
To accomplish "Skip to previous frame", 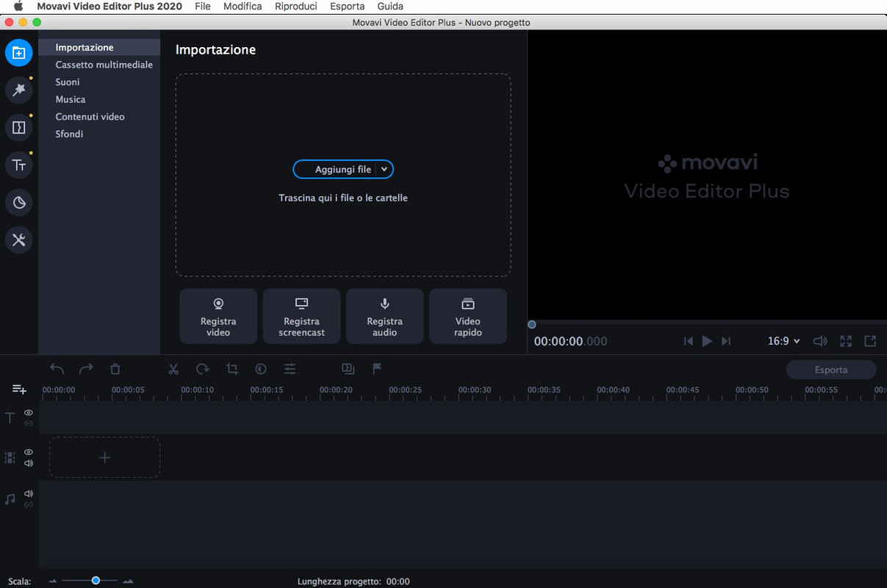I will (x=688, y=341).
